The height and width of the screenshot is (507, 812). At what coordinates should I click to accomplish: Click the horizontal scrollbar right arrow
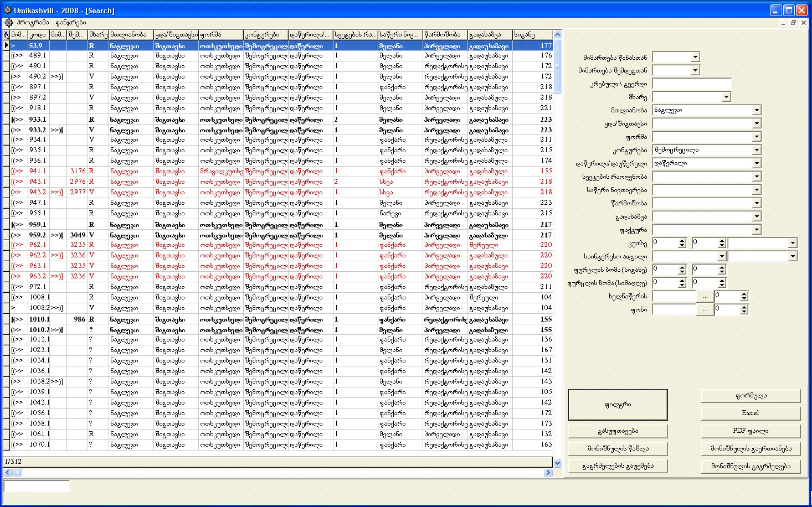point(548,473)
